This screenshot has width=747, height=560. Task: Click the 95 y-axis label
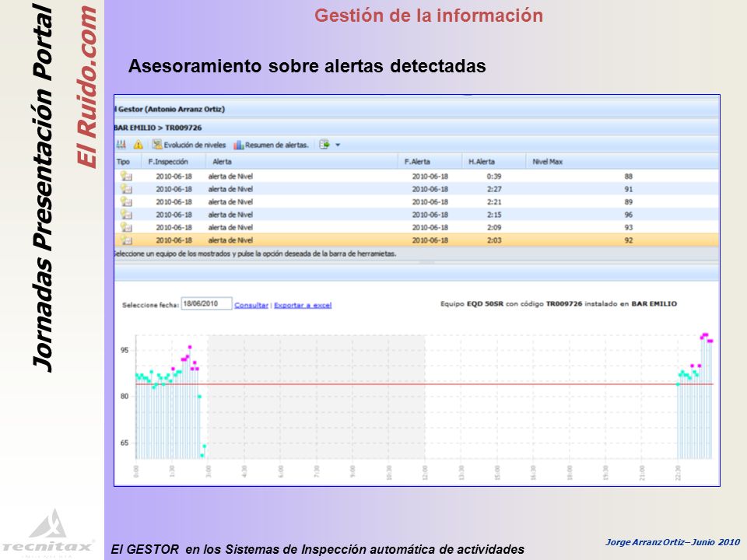pos(124,351)
